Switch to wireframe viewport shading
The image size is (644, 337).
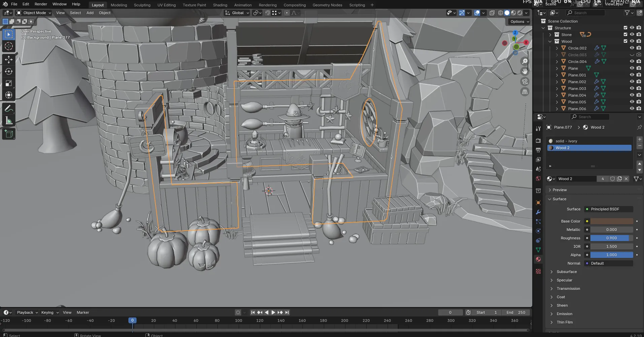coord(501,13)
